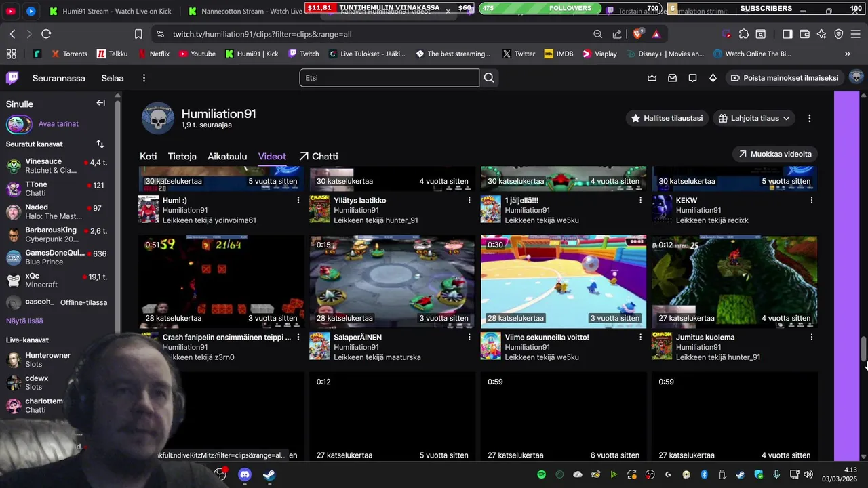Open Seurannassa in top navigation
Image resolution: width=868 pixels, height=488 pixels.
(59, 78)
